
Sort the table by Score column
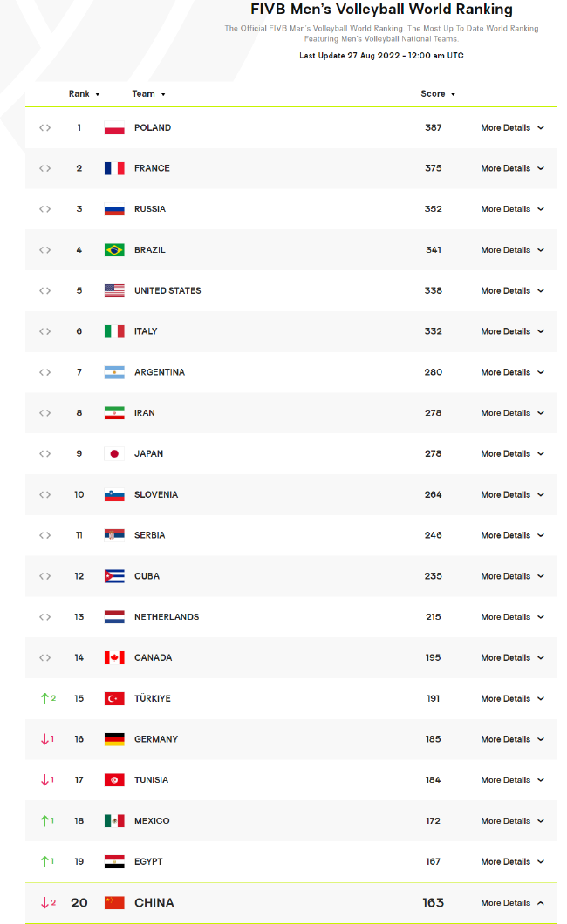click(438, 94)
